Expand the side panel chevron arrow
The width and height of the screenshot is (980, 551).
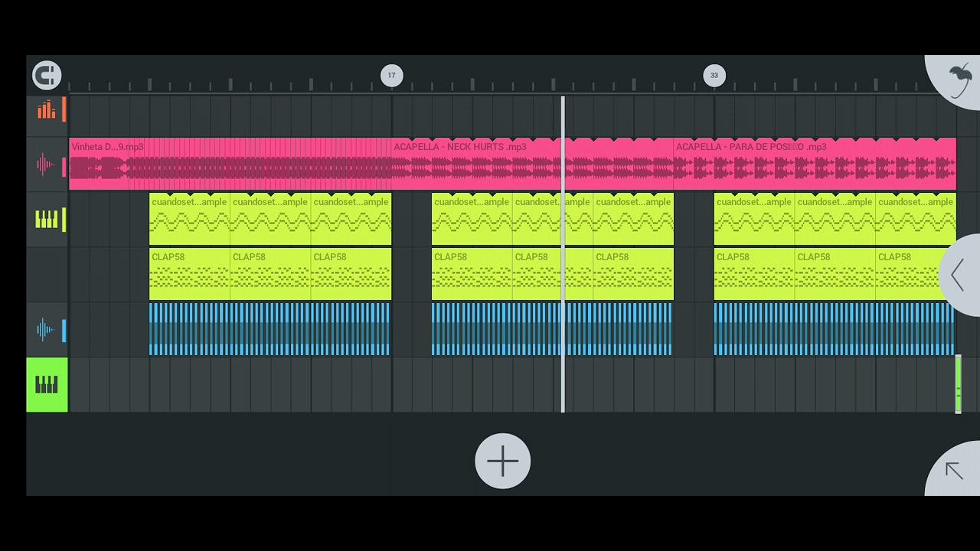[x=959, y=275]
